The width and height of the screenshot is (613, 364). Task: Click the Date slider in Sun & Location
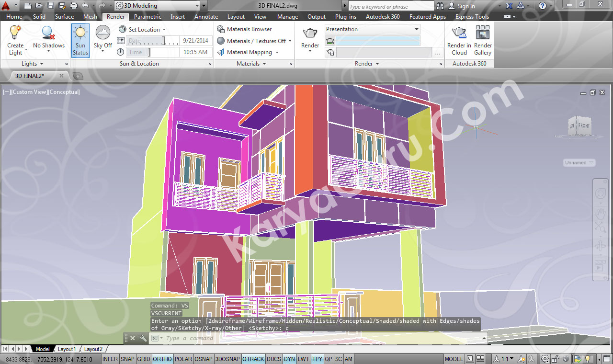click(153, 41)
